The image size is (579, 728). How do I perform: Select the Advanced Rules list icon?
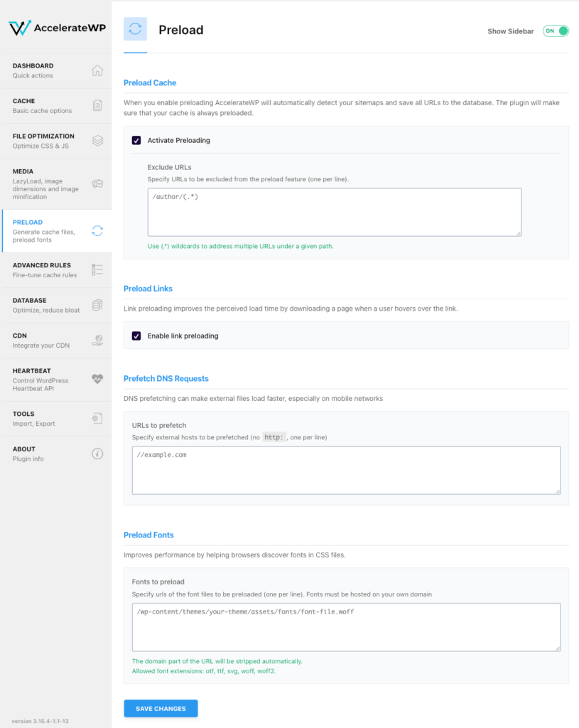coord(98,269)
